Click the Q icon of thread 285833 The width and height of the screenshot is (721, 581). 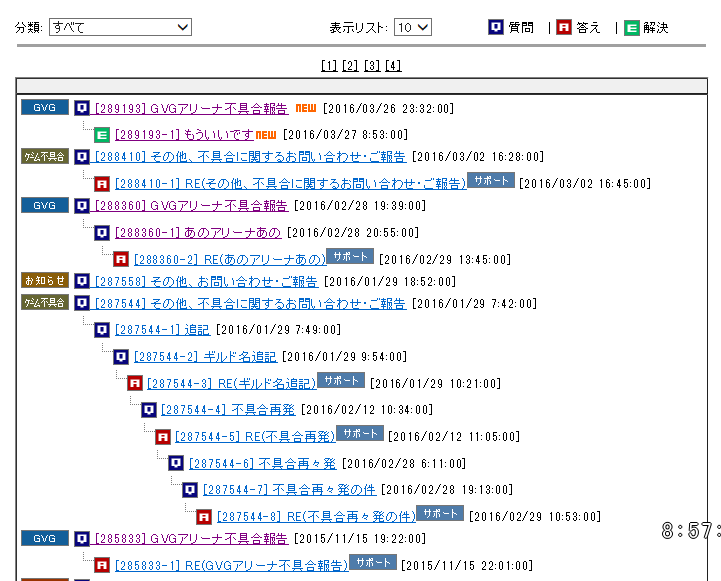[82, 538]
